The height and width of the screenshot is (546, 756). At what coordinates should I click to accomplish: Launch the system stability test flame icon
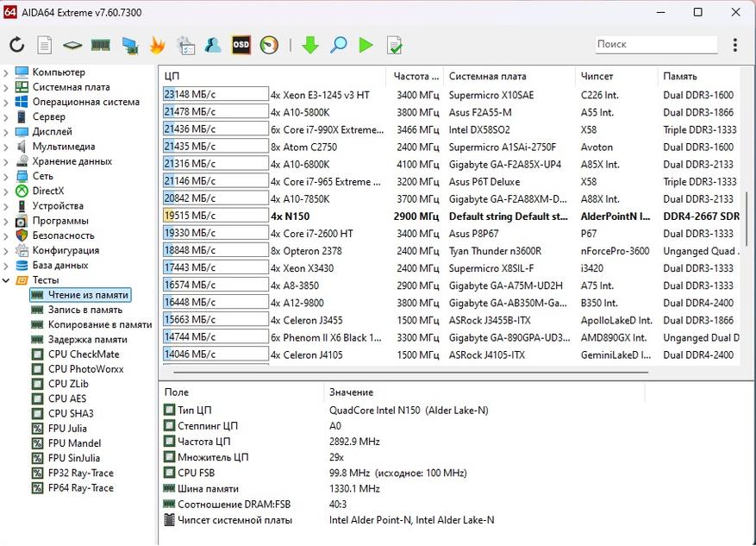157,46
